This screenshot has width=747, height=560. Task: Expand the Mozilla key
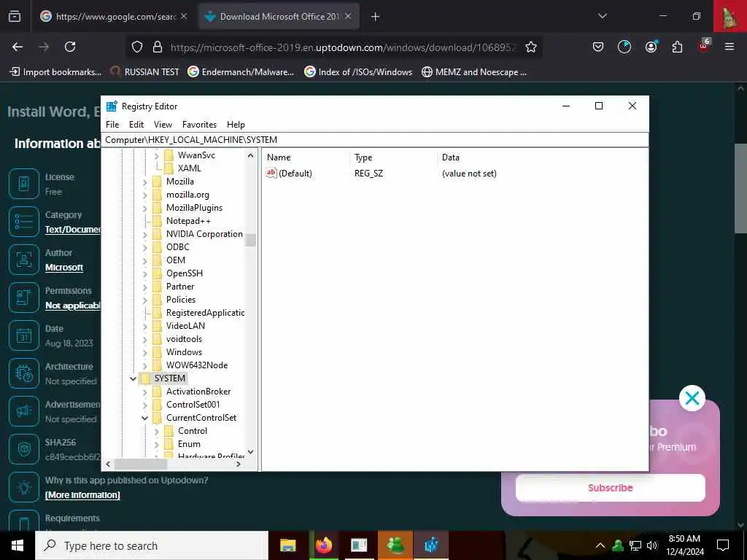tap(145, 182)
